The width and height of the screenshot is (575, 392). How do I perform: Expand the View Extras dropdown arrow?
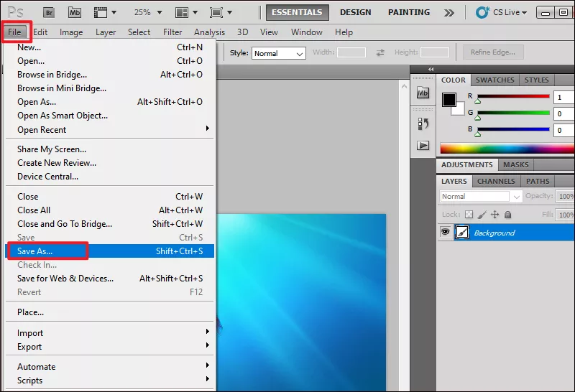tap(114, 12)
